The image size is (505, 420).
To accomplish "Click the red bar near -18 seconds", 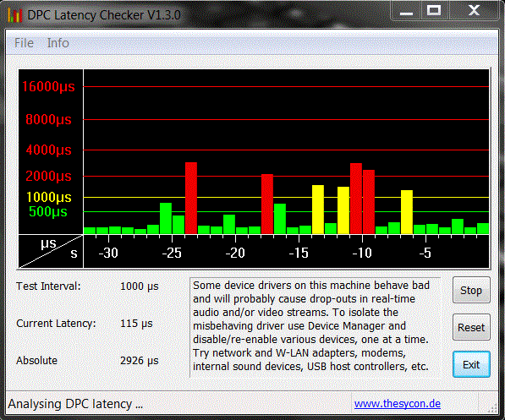I will [267, 204].
